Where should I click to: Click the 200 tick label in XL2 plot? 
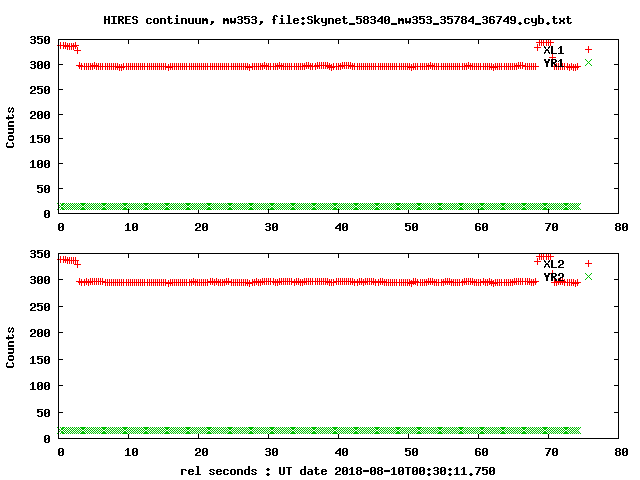pyautogui.click(x=40, y=333)
